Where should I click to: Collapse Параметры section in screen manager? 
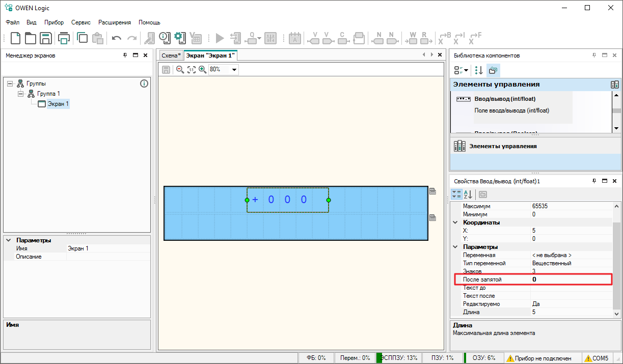[9, 240]
